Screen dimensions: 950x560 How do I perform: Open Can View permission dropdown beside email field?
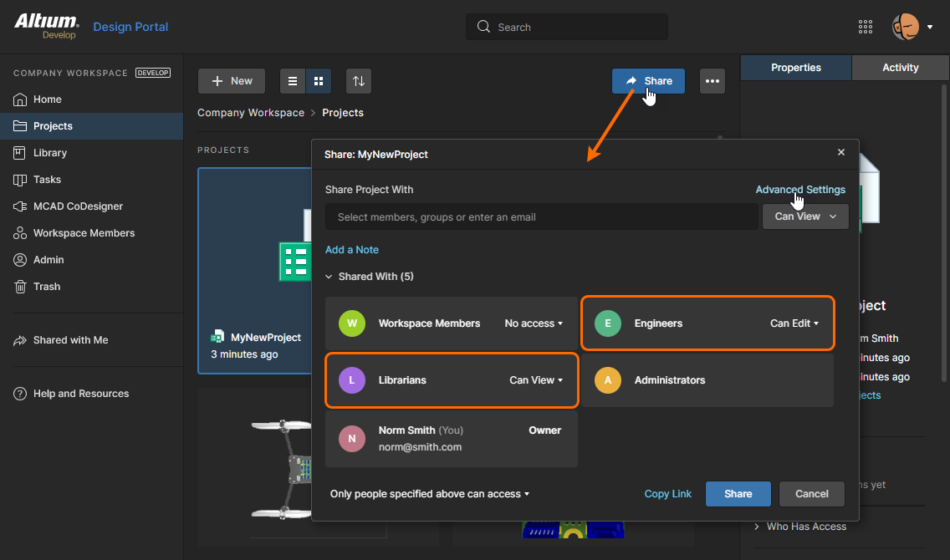[805, 216]
